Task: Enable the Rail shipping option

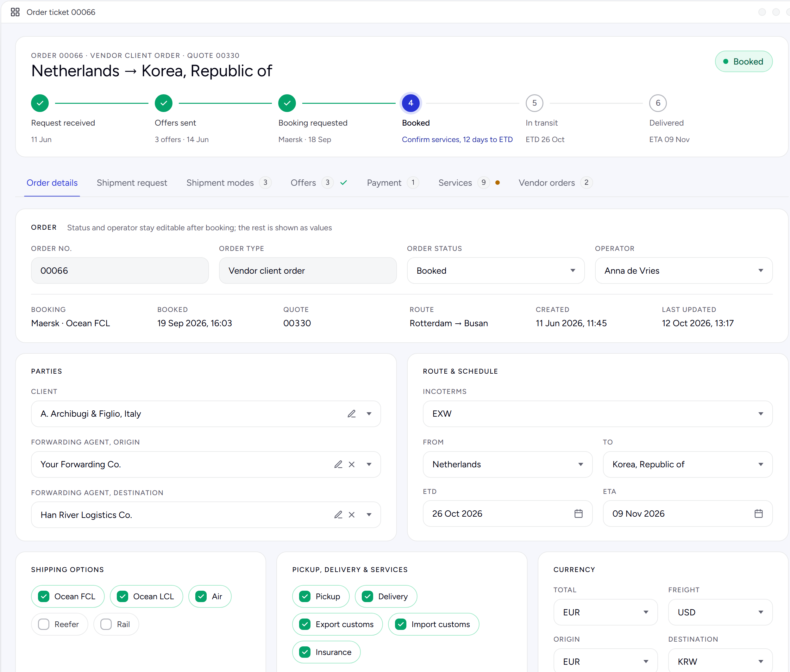Action: (x=116, y=624)
